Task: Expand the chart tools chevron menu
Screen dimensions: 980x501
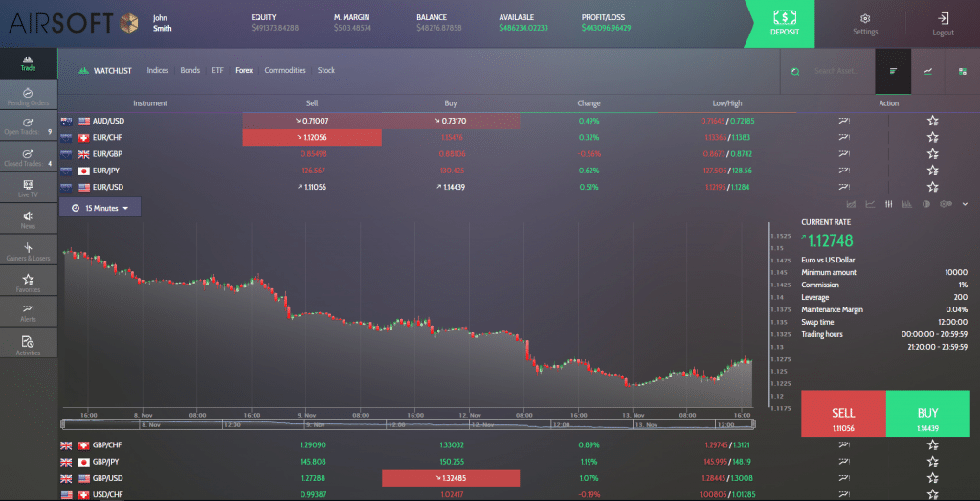Action: coord(965,204)
